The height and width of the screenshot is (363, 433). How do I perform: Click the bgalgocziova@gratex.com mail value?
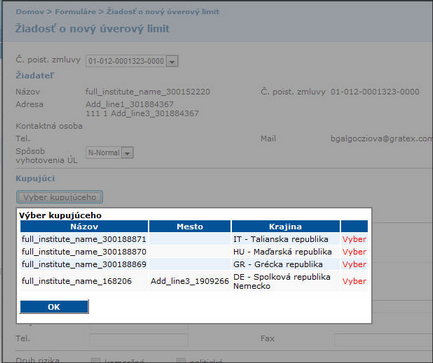381,139
